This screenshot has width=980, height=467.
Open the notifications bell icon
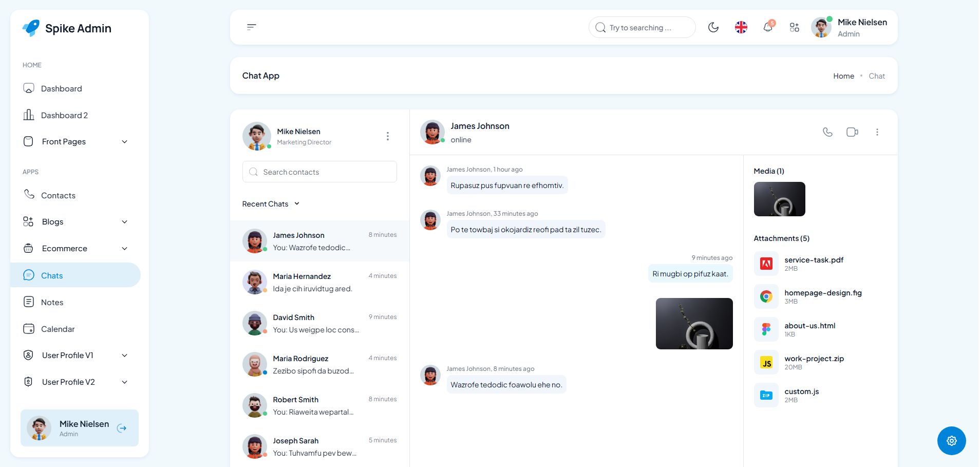pyautogui.click(x=768, y=27)
